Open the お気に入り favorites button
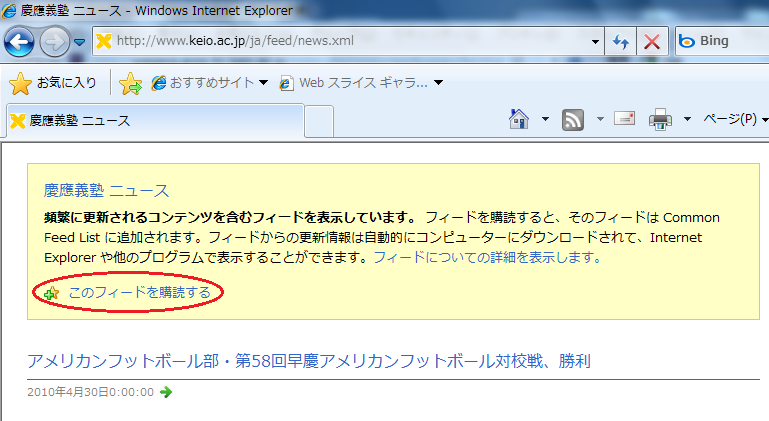This screenshot has width=769, height=421. (x=53, y=83)
